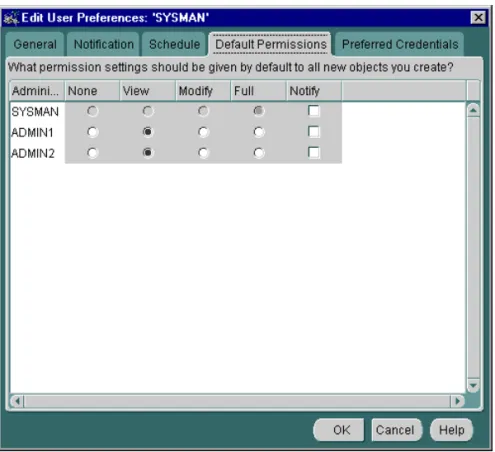Click the horizontal scrollbar track
The height and width of the screenshot is (452, 495).
click(237, 400)
